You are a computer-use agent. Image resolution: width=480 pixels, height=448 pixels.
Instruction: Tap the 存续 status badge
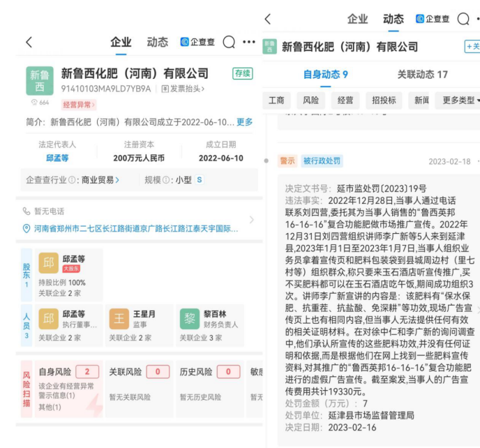coord(243,73)
